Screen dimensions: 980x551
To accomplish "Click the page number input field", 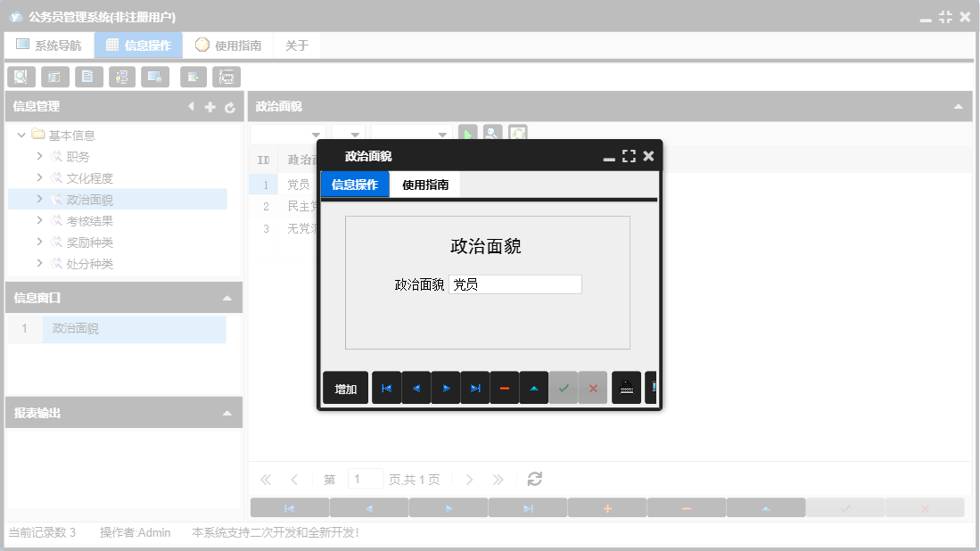I will pyautogui.click(x=365, y=479).
